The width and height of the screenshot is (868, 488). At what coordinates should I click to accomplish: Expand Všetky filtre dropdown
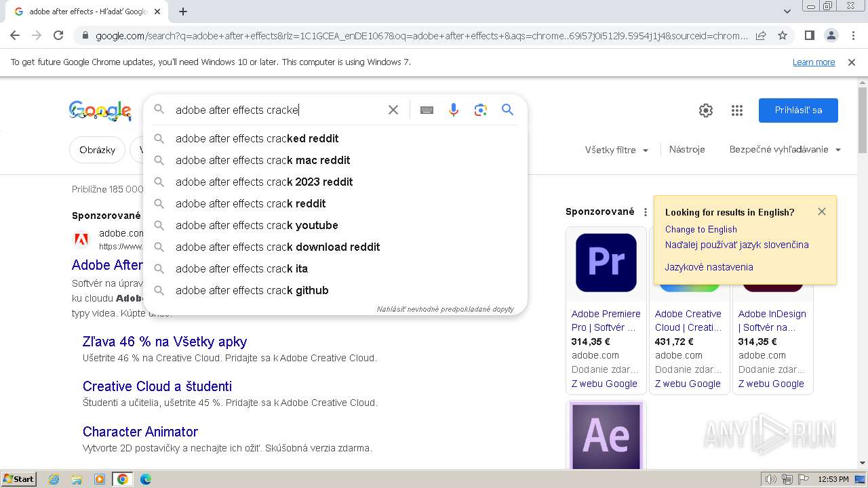tap(616, 150)
